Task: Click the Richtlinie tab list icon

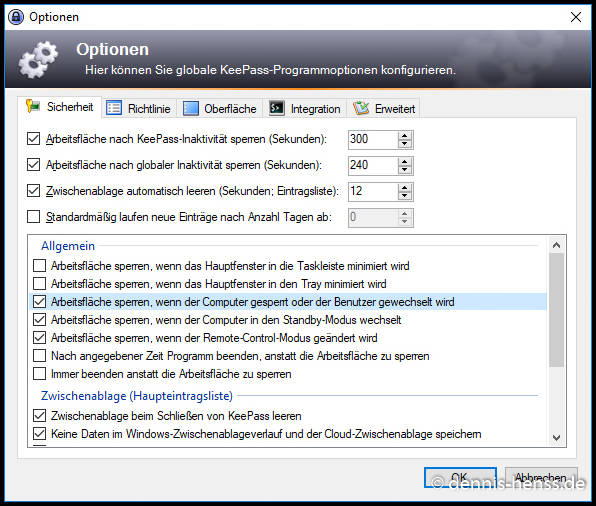Action: (x=114, y=108)
